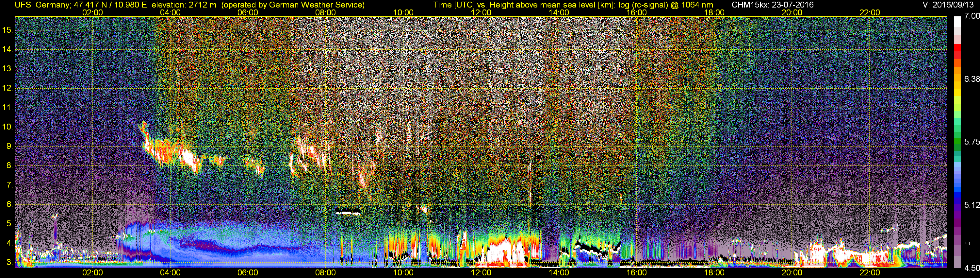This screenshot has width=980, height=278.
Task: Click the "7.00" color scale maximum label
Action: 972,16
